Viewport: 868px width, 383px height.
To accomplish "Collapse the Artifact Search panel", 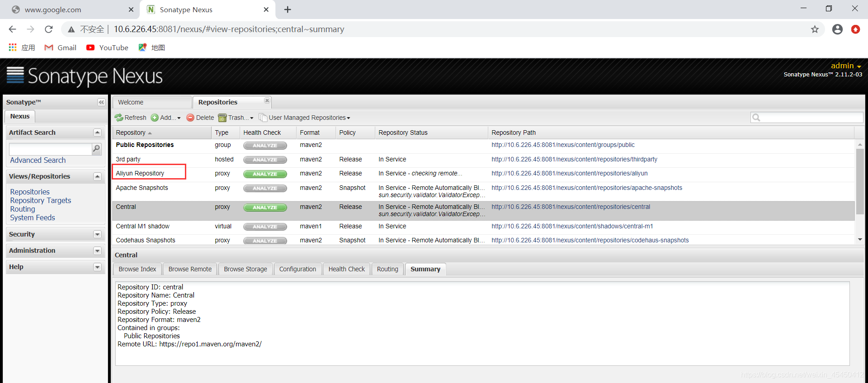I will [x=97, y=132].
